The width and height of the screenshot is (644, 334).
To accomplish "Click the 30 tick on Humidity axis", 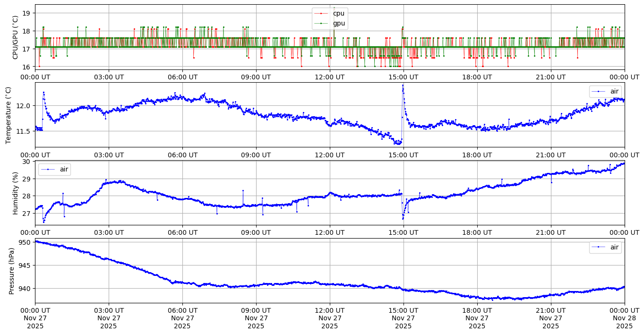I will (x=27, y=162).
